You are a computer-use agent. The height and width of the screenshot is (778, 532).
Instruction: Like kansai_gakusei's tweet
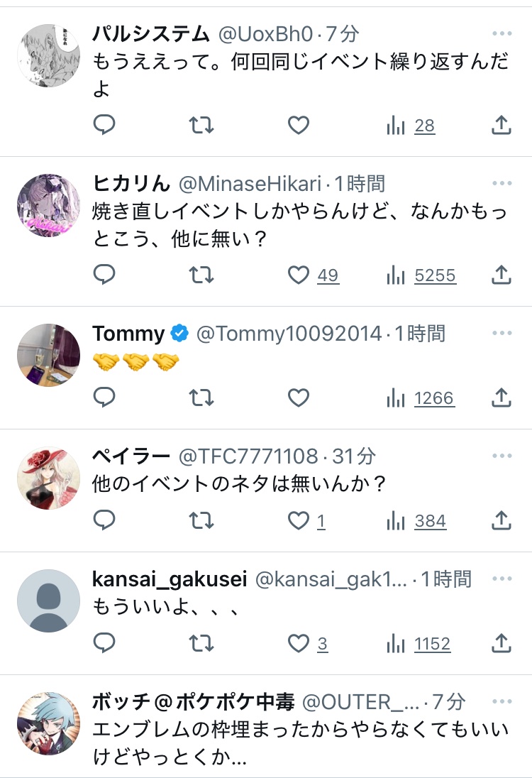pyautogui.click(x=299, y=644)
